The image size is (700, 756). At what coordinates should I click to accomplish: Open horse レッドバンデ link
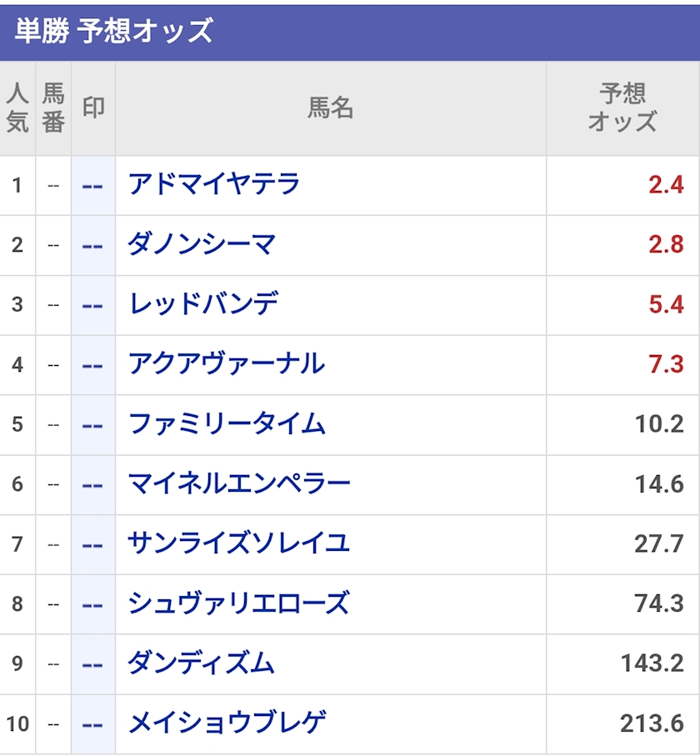[203, 305]
